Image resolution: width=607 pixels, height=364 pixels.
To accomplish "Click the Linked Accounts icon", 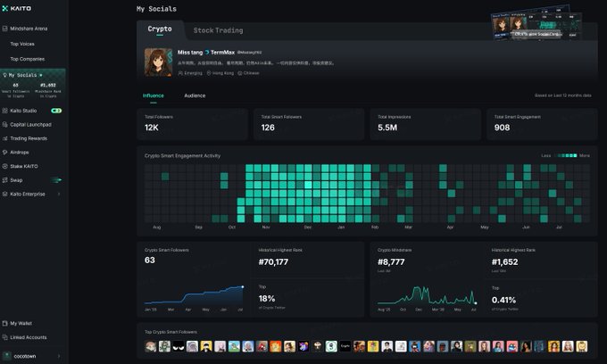I will [5, 337].
